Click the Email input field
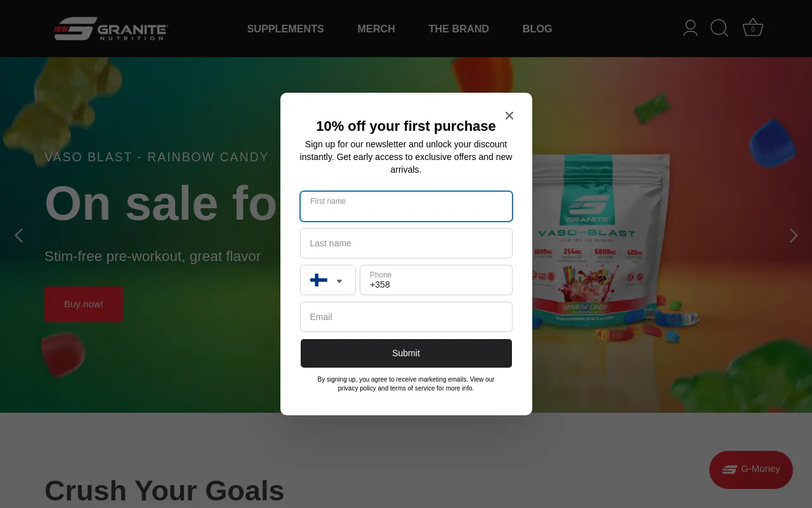Viewport: 812px width, 508px height. tap(406, 317)
